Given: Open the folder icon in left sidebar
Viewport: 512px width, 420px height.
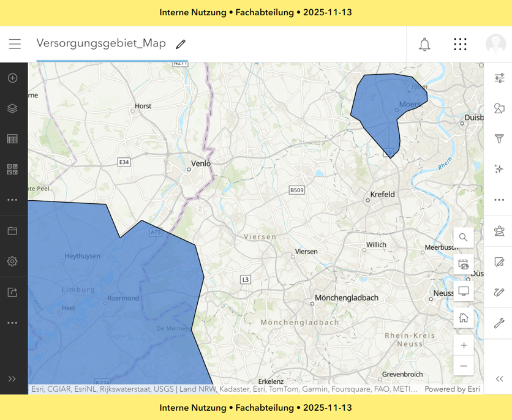Looking at the screenshot, I should pyautogui.click(x=12, y=231).
